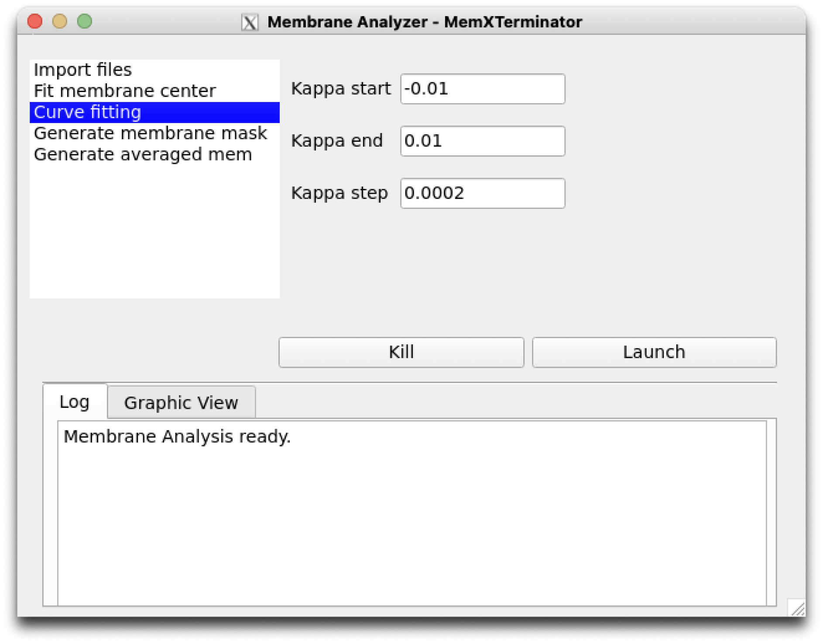This screenshot has width=823, height=644.
Task: Click inside the log output text area
Action: coord(412,513)
